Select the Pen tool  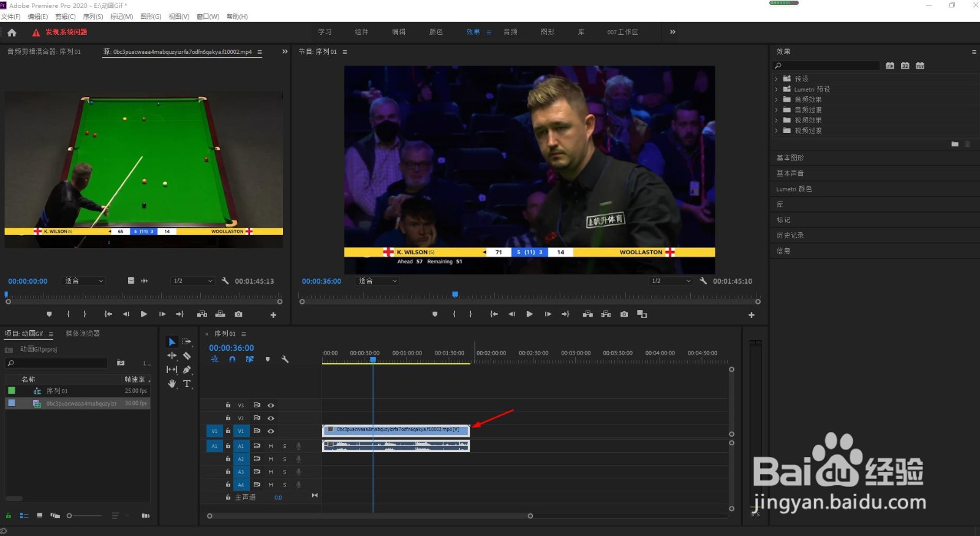[x=187, y=370]
